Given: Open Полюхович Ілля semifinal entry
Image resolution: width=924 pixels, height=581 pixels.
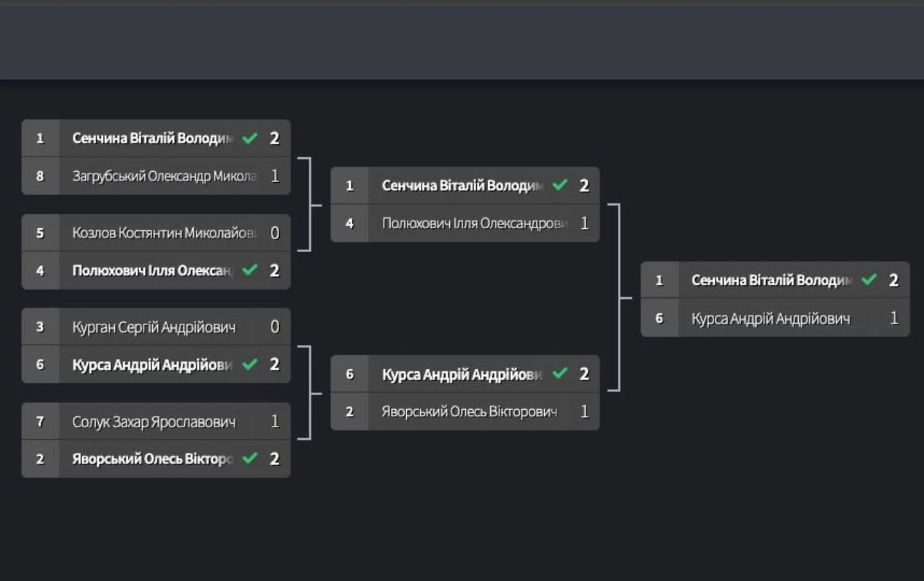Looking at the screenshot, I should point(465,223).
